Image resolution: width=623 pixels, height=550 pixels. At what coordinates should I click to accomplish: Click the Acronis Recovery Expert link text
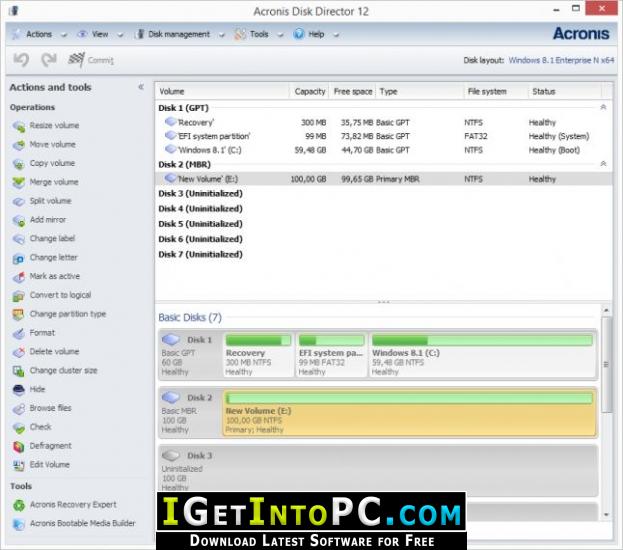coord(73,505)
